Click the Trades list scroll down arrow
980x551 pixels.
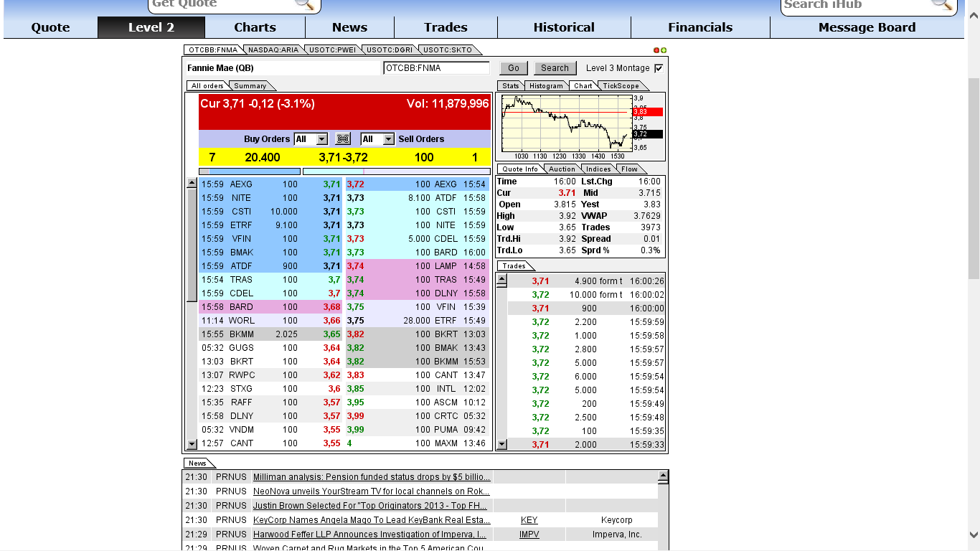coord(501,444)
